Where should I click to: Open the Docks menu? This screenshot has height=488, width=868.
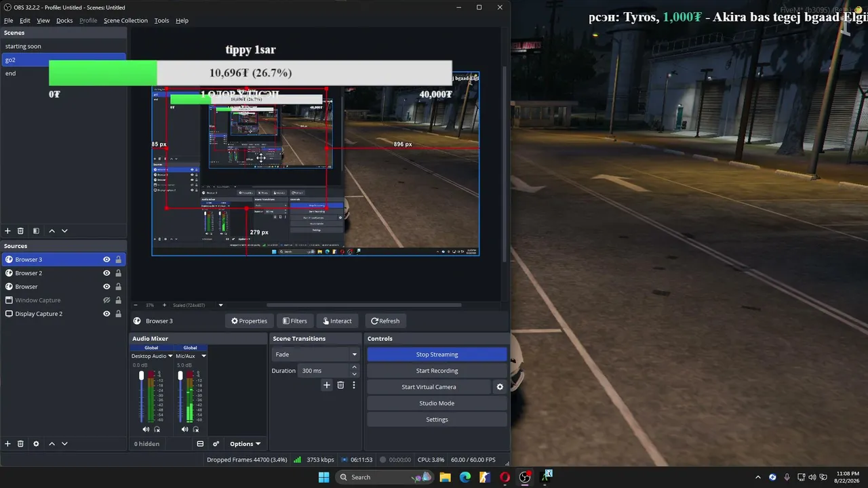64,20
